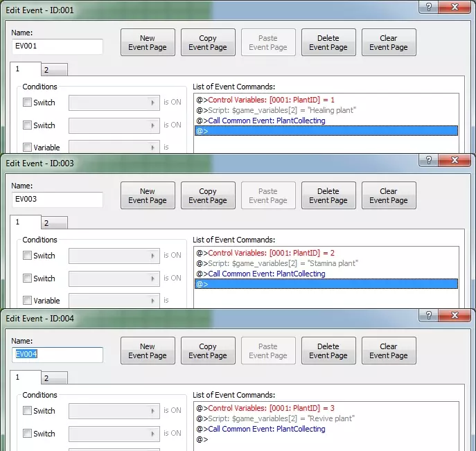Close the Edit Event ID:003 window

(455, 160)
